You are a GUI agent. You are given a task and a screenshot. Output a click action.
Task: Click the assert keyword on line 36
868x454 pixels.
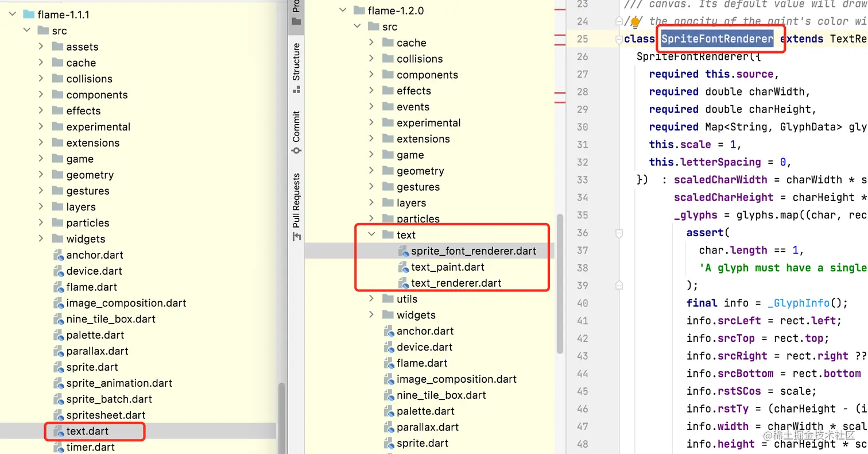[705, 233]
